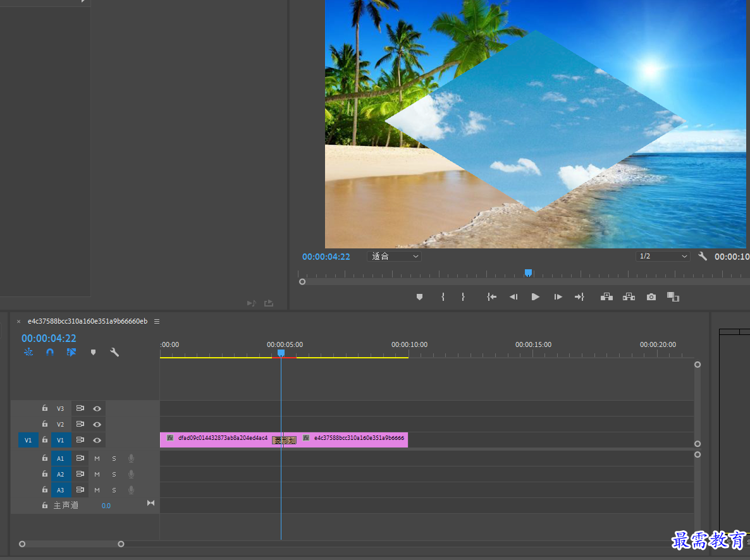This screenshot has width=750, height=560.
Task: Enable voice-over record on A3
Action: (x=131, y=490)
